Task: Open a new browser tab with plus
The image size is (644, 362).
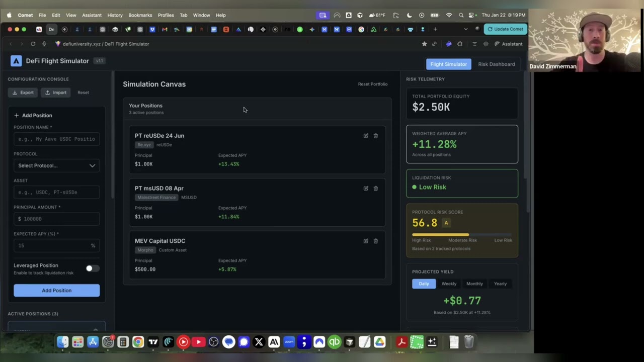Action: 435,29
